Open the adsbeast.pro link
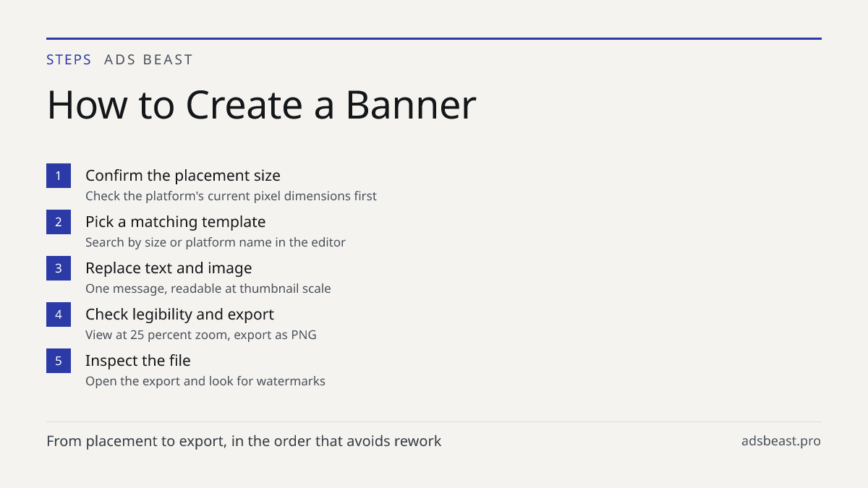Screen dimensions: 868x488 (x=781, y=441)
